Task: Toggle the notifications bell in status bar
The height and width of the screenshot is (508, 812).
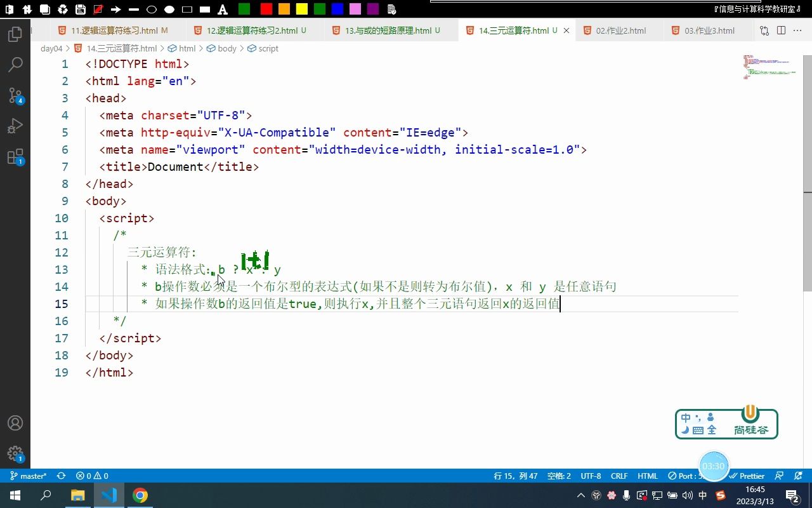Action: pyautogui.click(x=797, y=476)
